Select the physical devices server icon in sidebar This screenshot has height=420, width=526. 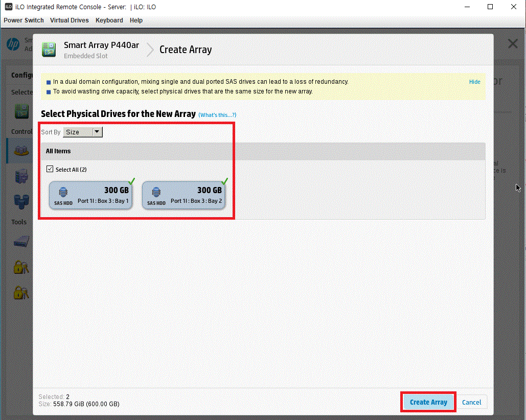21,176
